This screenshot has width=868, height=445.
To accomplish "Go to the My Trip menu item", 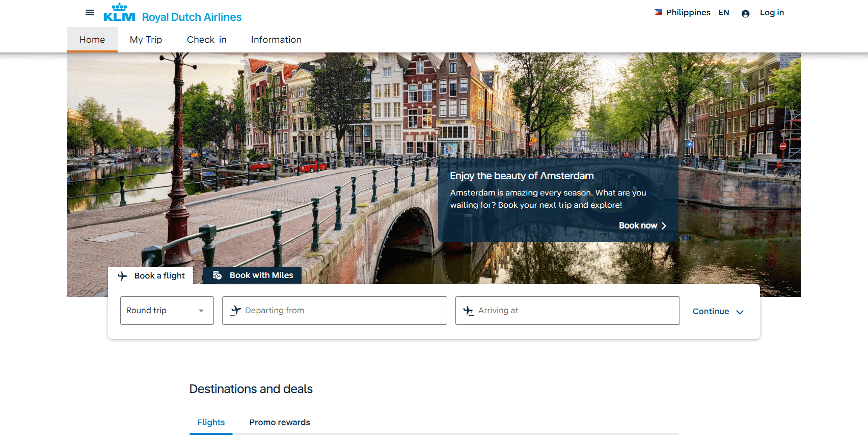I will [146, 40].
